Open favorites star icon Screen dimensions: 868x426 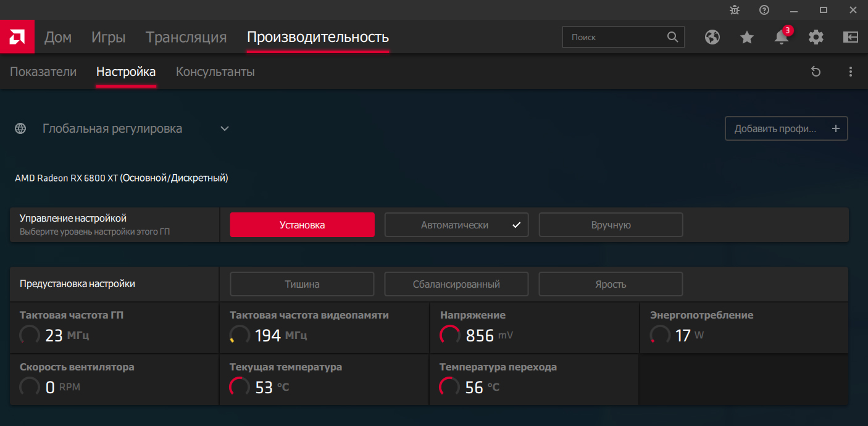click(747, 37)
